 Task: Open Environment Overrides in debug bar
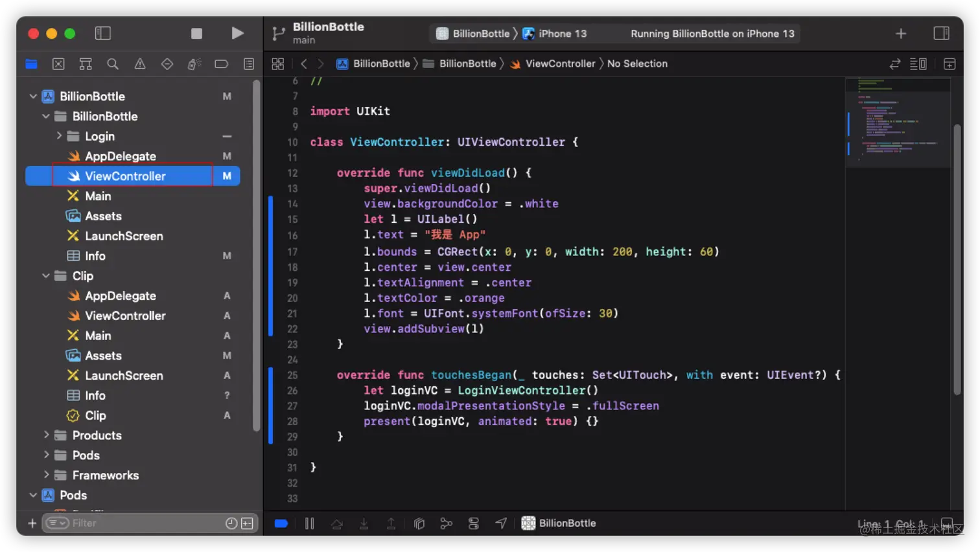(x=474, y=523)
